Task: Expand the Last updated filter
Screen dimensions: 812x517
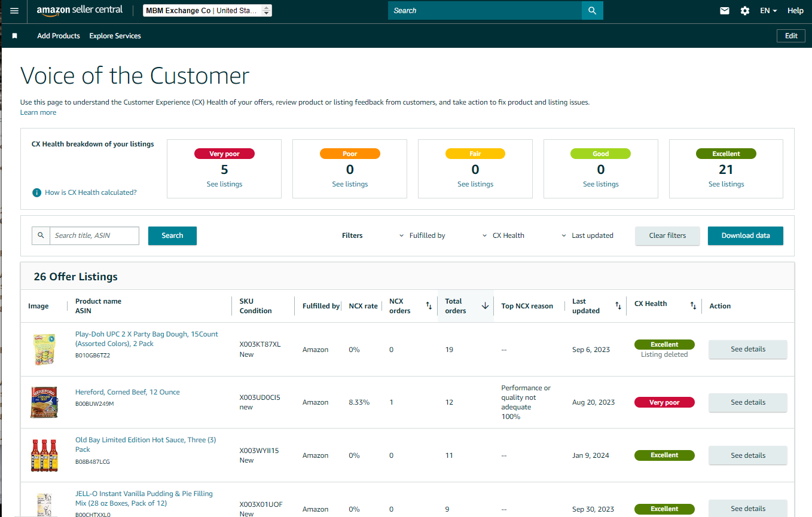Action: (587, 235)
